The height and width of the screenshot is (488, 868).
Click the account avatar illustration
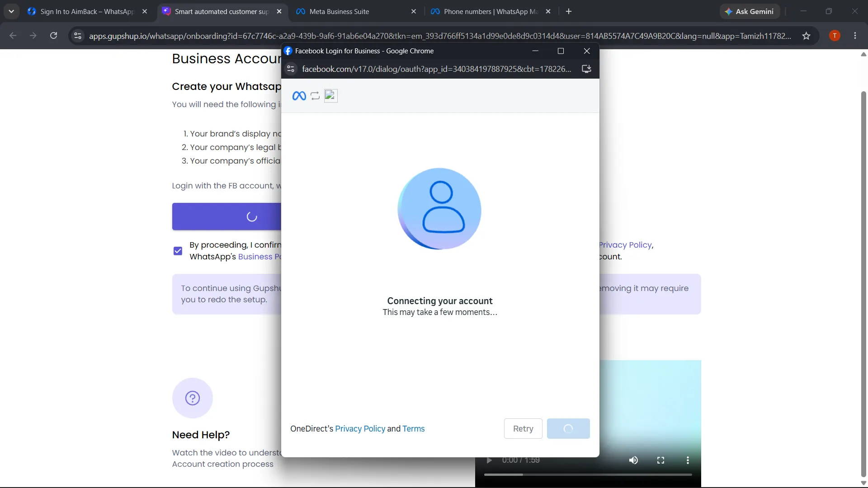tap(439, 209)
